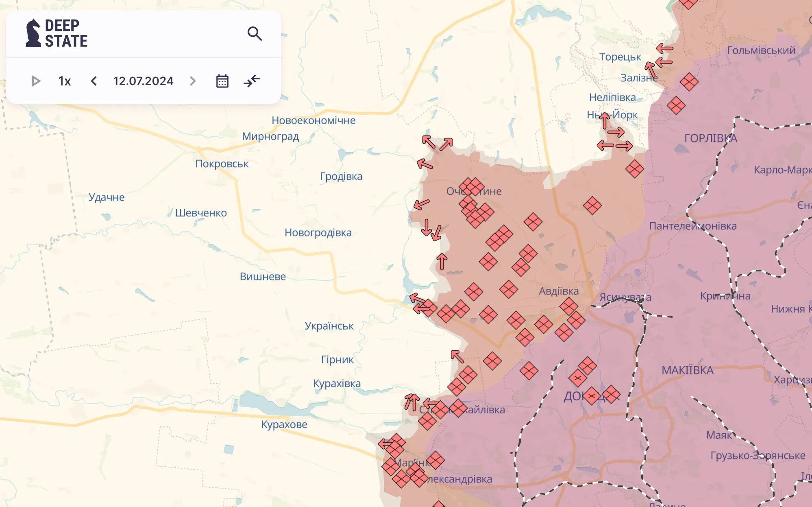Click the ГОРЛІВКА city label

click(x=710, y=138)
